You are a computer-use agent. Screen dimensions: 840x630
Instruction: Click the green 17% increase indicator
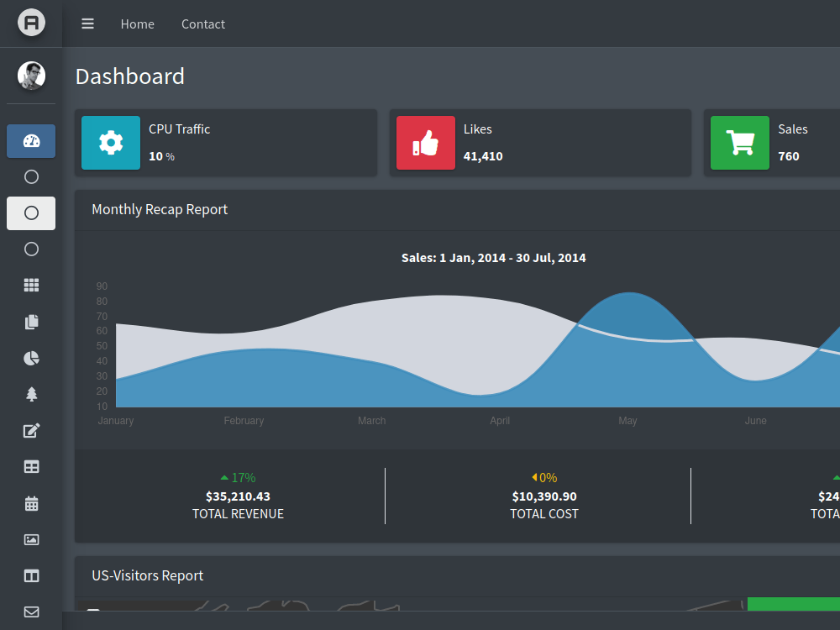pyautogui.click(x=238, y=477)
